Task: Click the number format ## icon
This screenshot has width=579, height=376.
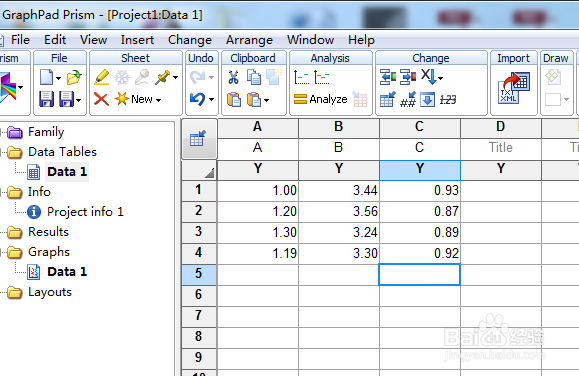Action: (x=408, y=99)
